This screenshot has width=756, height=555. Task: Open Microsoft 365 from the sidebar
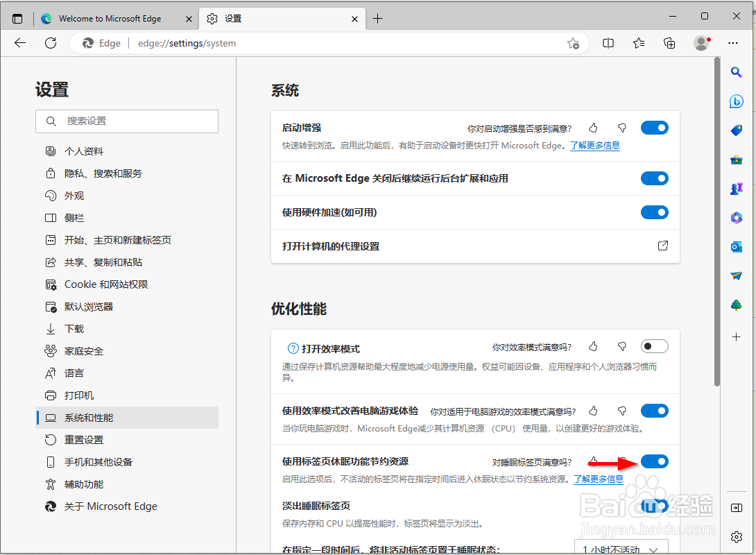tap(737, 217)
